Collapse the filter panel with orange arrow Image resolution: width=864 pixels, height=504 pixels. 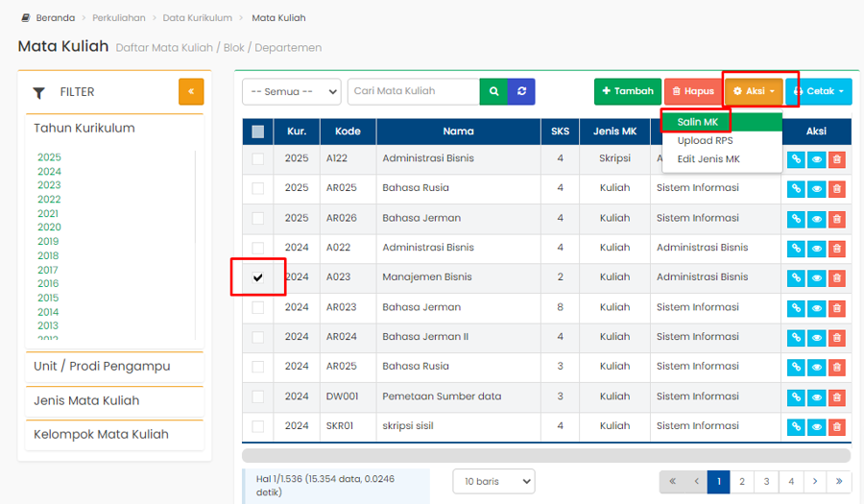[191, 91]
